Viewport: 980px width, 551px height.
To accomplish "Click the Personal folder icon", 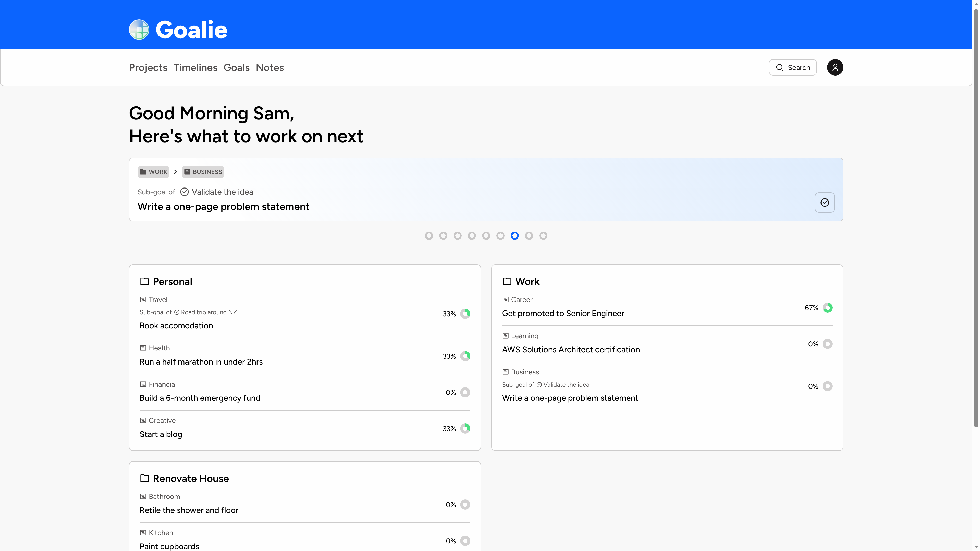I will click(x=144, y=281).
